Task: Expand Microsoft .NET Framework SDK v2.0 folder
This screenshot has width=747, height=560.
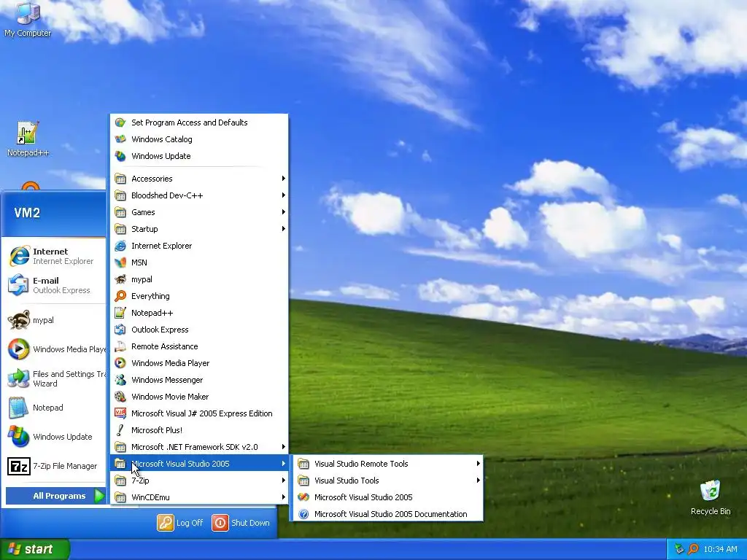Action: [199, 447]
